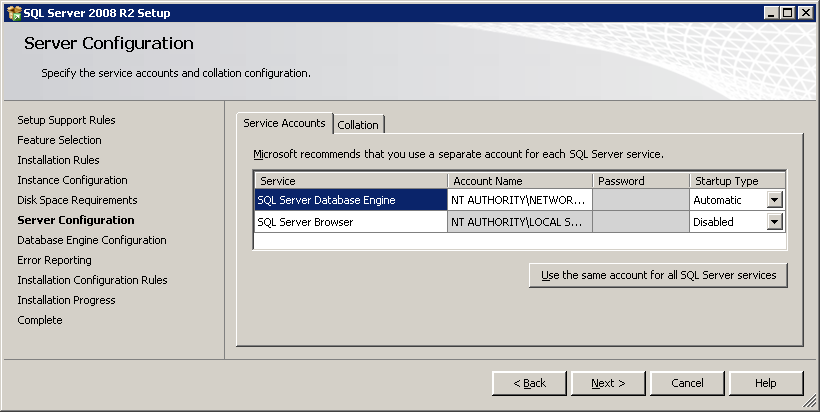
Task: Cancel the SQL Server setup
Action: tap(687, 383)
